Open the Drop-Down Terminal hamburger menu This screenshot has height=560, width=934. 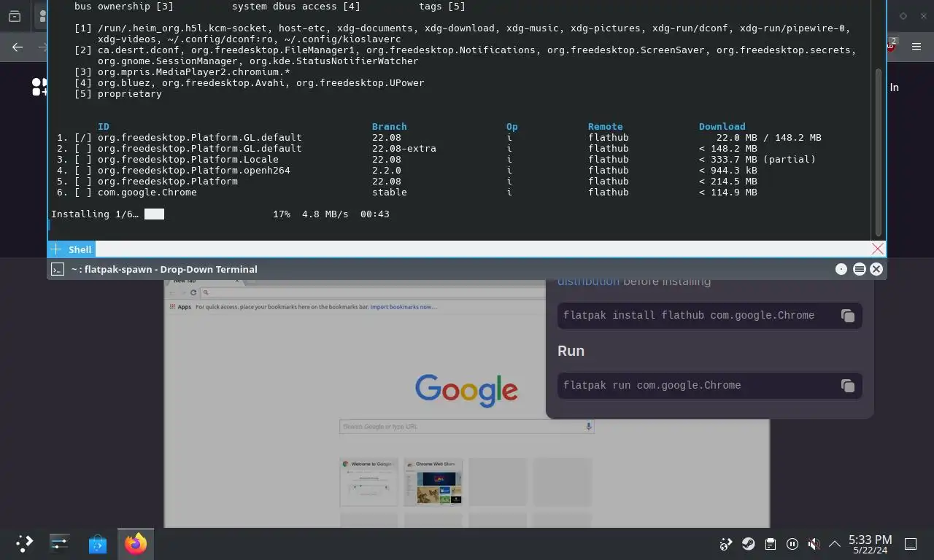tap(859, 269)
